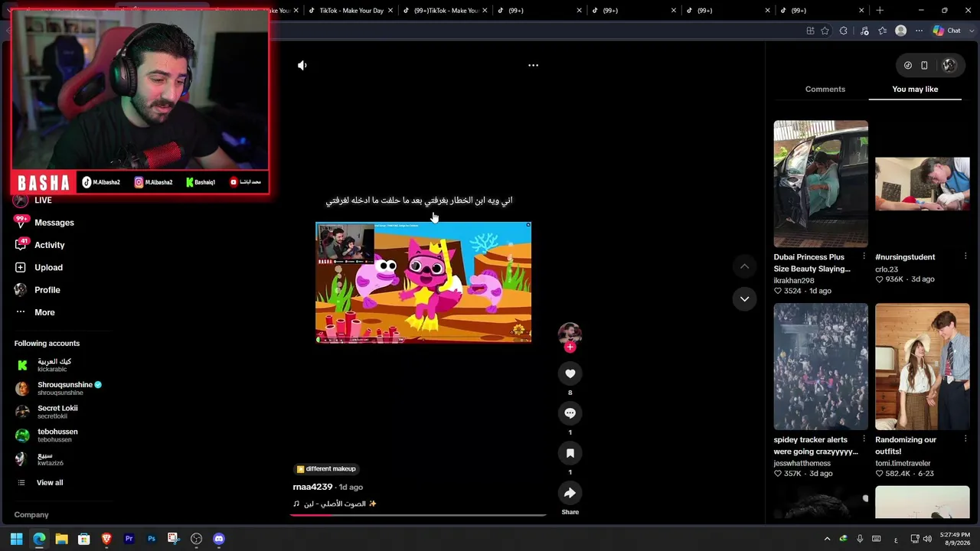Open the video comments bubble icon
This screenshot has width=980, height=551.
tap(570, 413)
